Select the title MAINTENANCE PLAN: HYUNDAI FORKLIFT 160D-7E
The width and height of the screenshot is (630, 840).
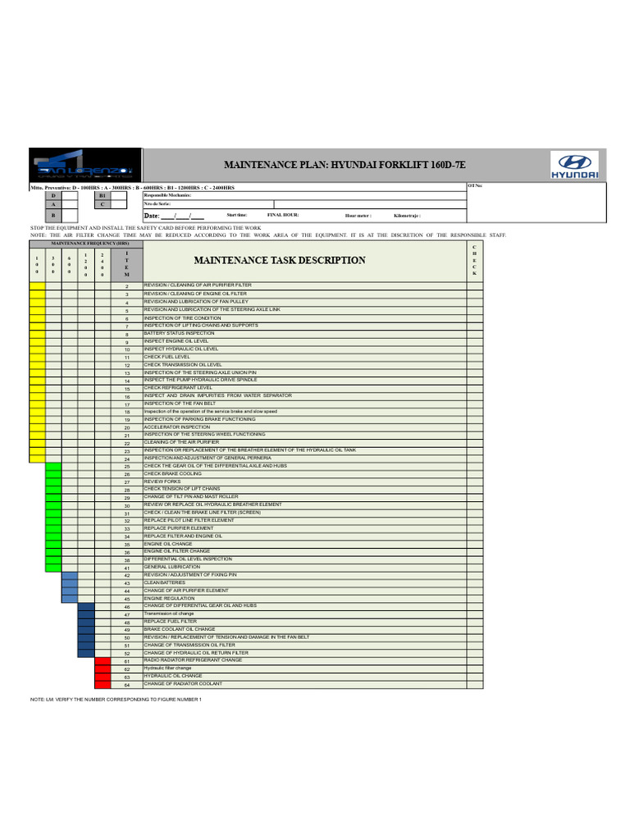pyautogui.click(x=345, y=165)
